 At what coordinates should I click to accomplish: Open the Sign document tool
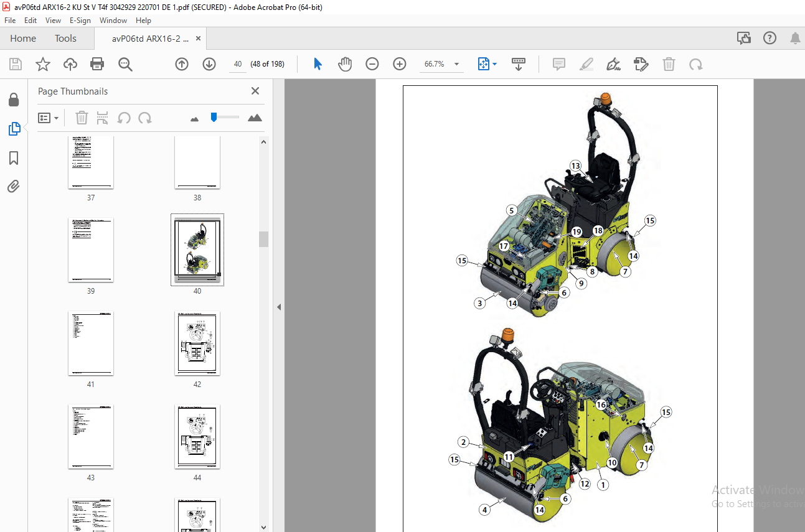pos(614,64)
